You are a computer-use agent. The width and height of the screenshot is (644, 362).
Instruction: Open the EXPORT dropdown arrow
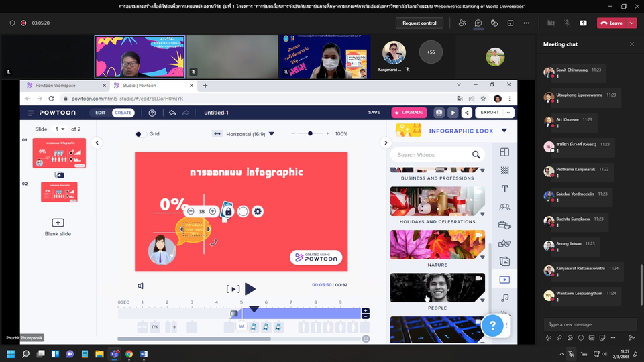point(508,113)
